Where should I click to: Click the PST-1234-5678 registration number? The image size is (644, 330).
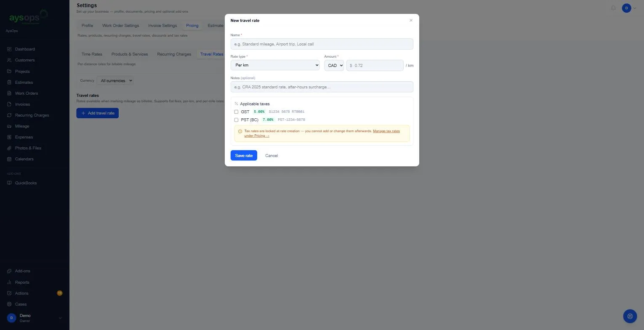(291, 120)
